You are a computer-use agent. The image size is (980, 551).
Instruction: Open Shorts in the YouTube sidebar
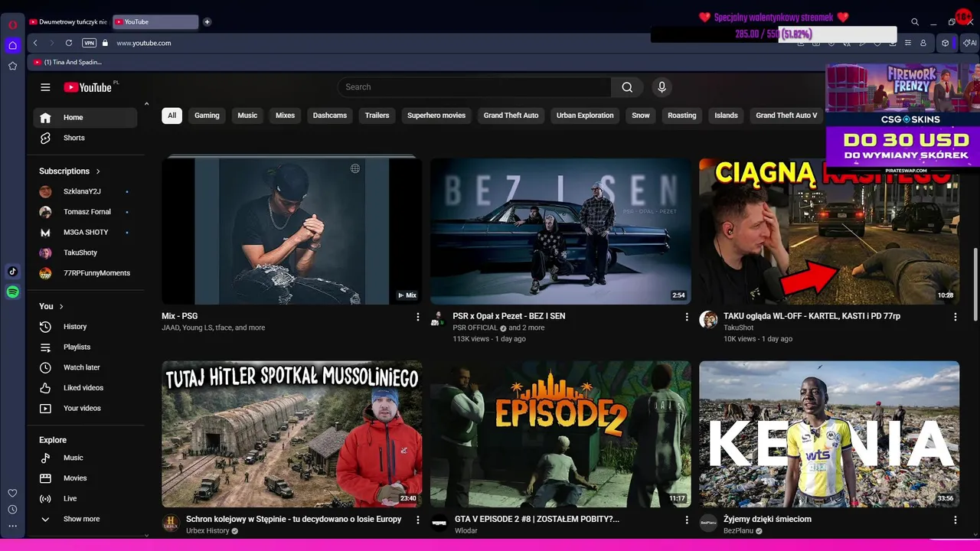coord(85,138)
